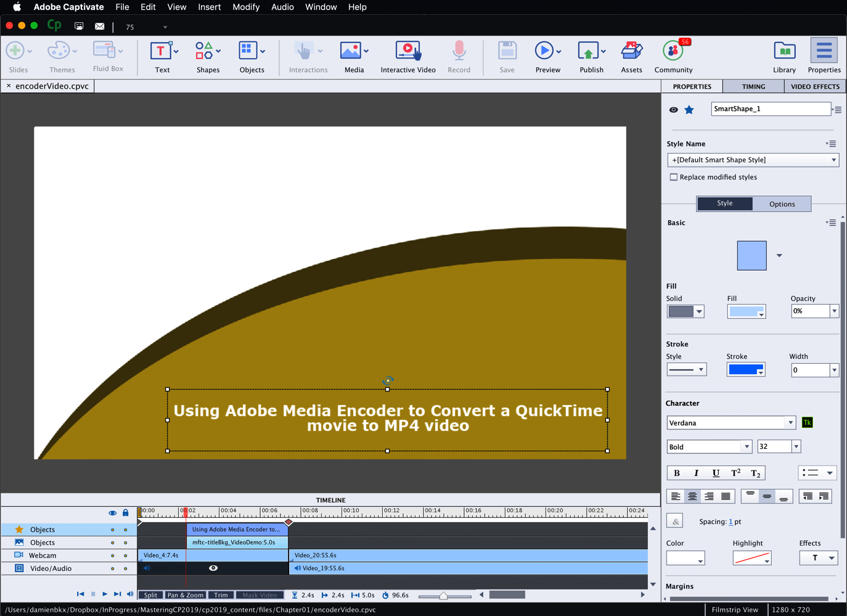Toggle the Properties panel icon
847x616 pixels.
tap(824, 51)
